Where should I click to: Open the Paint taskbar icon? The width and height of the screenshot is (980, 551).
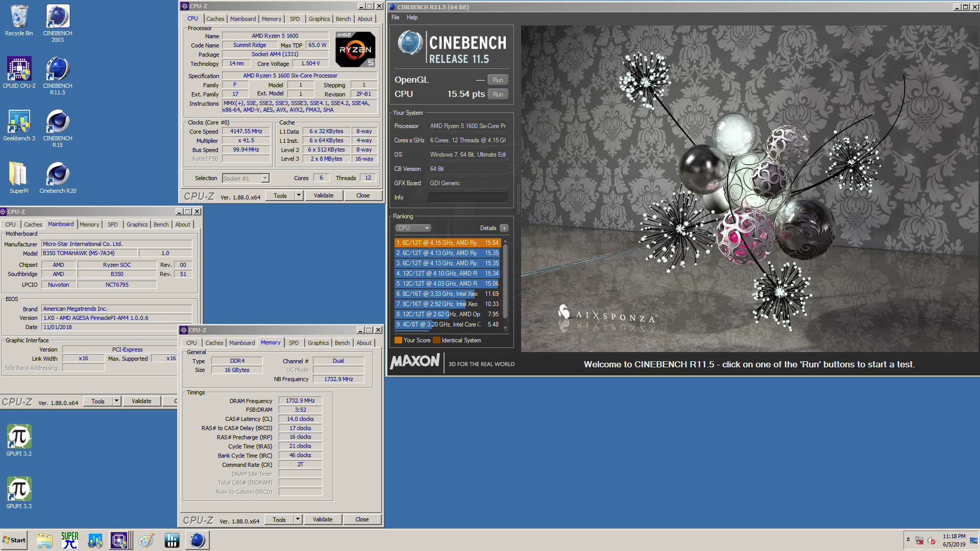click(x=146, y=540)
